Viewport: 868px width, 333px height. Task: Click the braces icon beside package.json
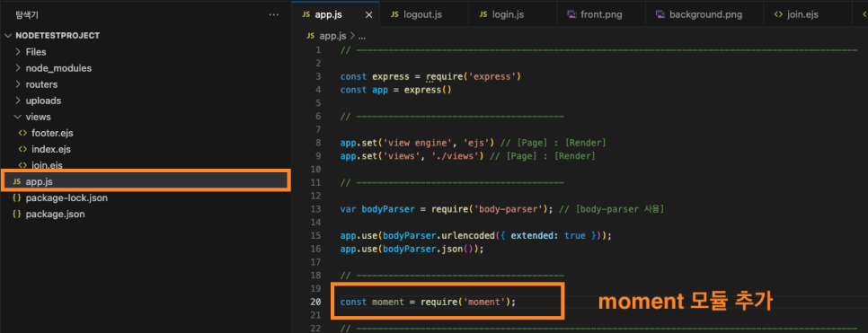coord(16,214)
